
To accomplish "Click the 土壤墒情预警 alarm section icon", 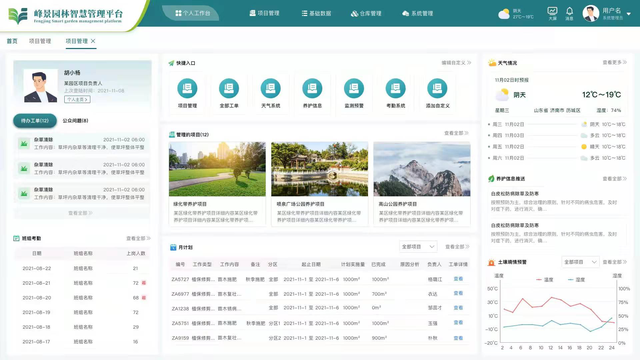I will [491, 262].
